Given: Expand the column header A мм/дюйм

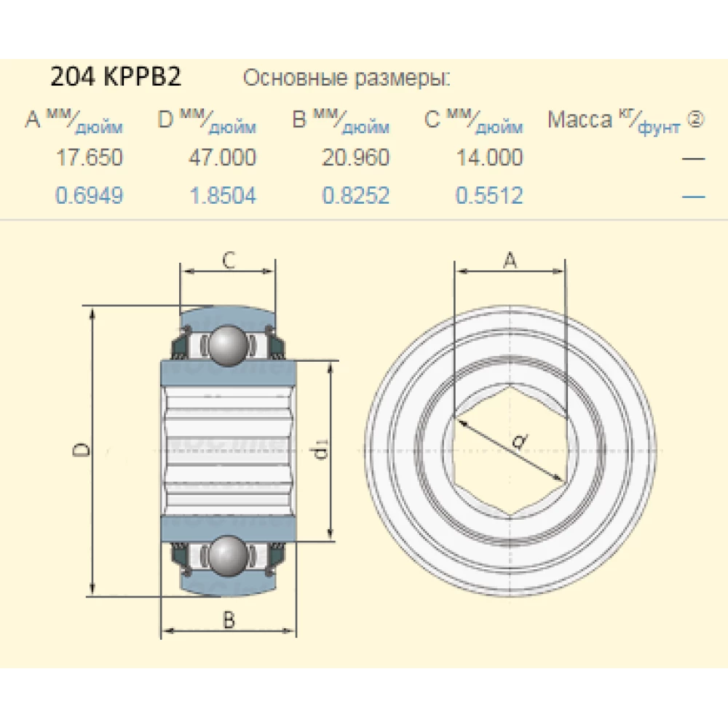Looking at the screenshot, I should tap(73, 122).
